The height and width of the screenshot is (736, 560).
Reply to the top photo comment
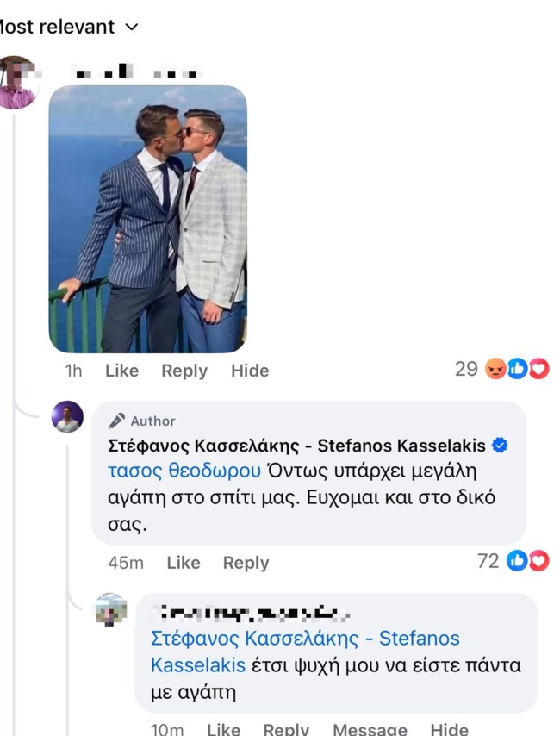tap(184, 371)
